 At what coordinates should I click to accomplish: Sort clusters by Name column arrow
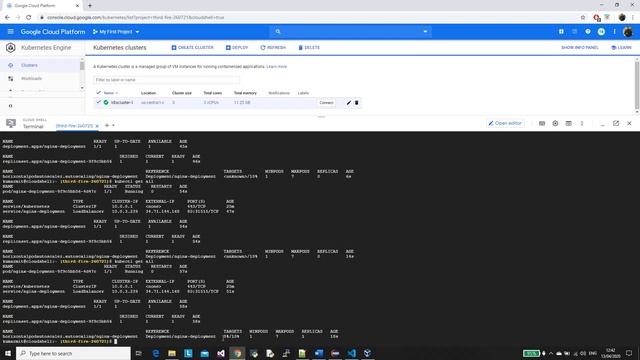click(117, 93)
